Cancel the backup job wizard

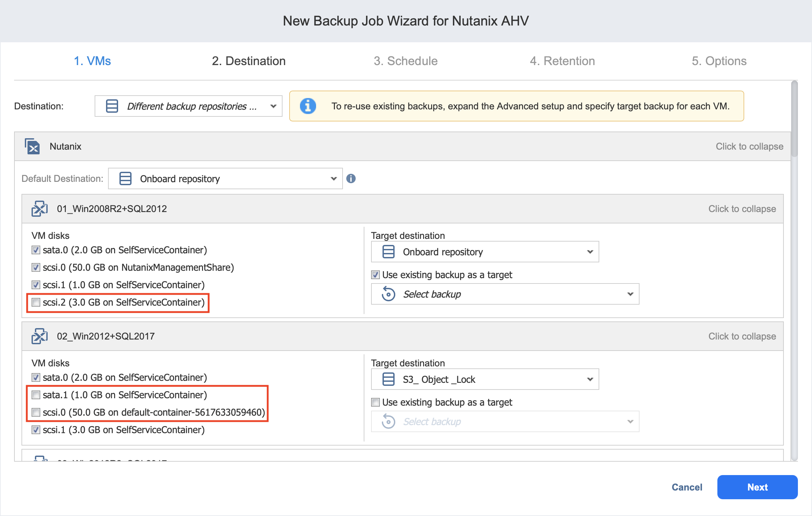coord(687,487)
